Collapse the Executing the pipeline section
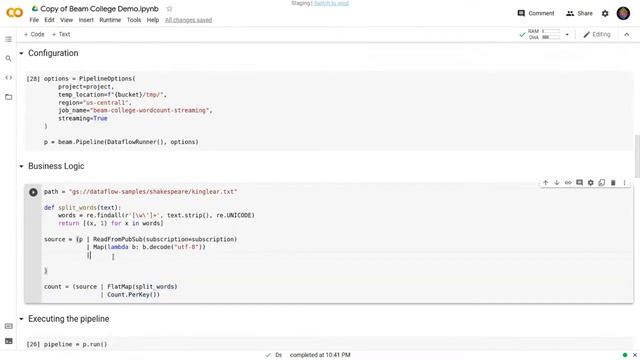Image resolution: width=640 pixels, height=360 pixels. point(22,319)
